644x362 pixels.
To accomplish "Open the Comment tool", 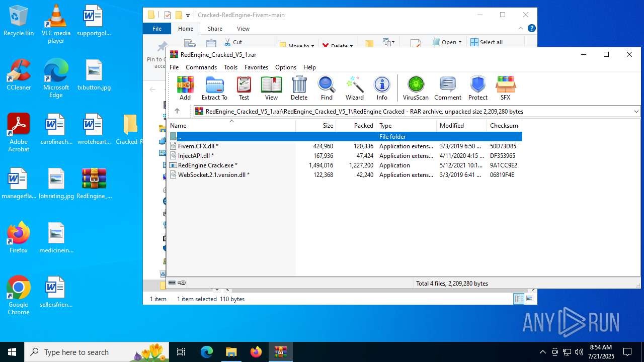I will tap(448, 88).
